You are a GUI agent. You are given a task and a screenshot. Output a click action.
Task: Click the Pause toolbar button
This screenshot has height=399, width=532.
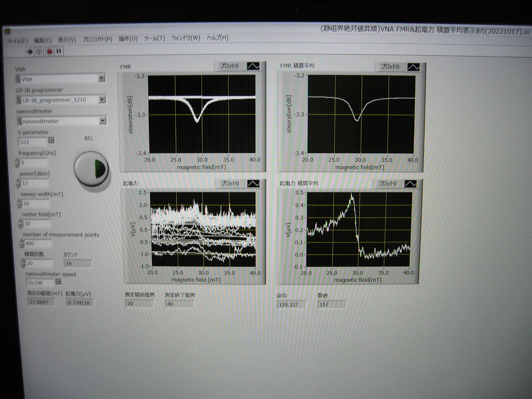coord(59,51)
